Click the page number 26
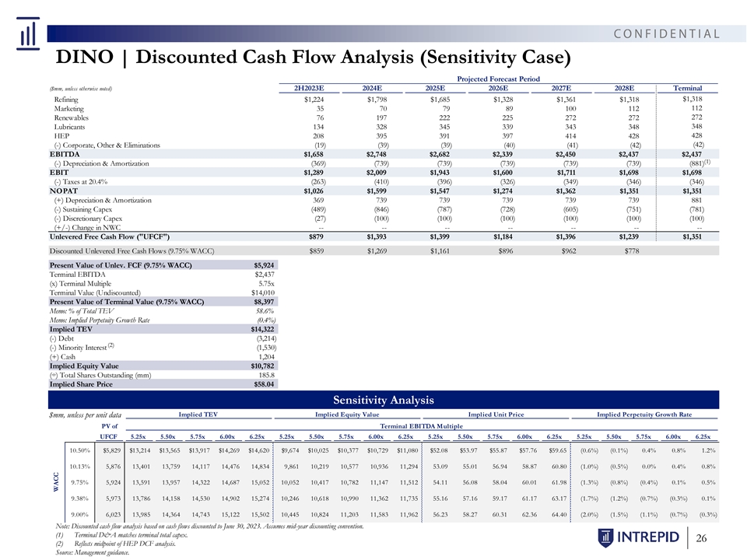747x560 pixels. tap(701, 538)
